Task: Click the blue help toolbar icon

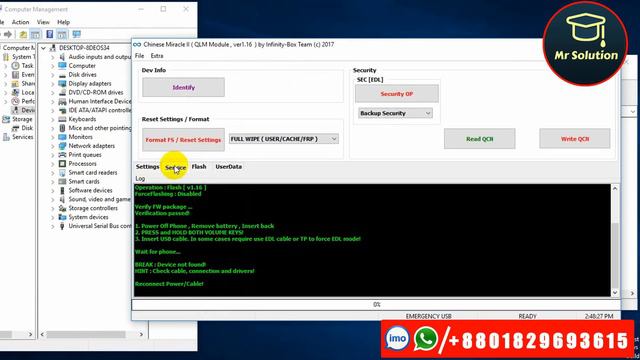Action: tap(49, 34)
